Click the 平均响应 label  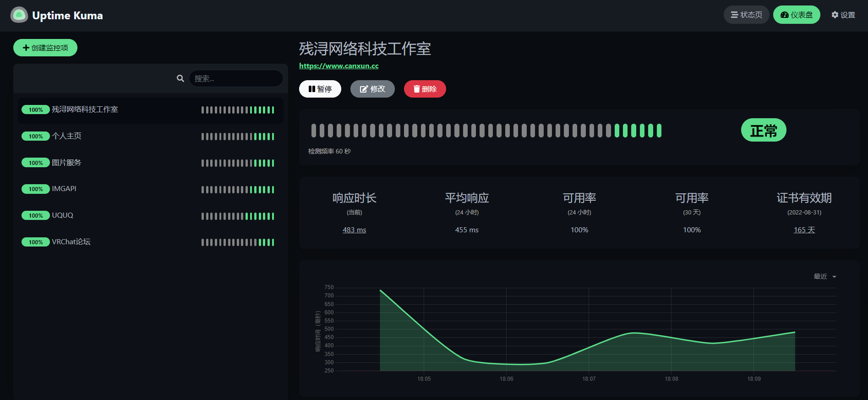point(467,198)
